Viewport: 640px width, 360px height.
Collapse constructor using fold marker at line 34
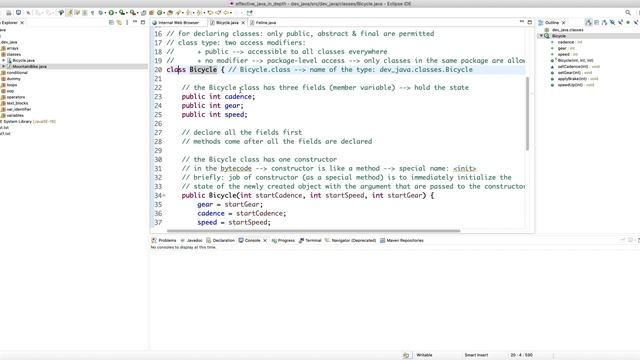coord(164,196)
